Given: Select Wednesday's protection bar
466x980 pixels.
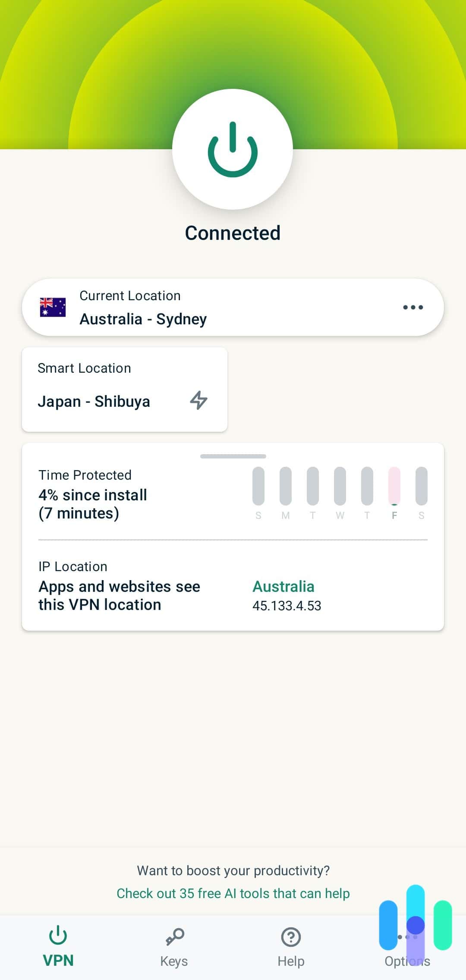Looking at the screenshot, I should (x=340, y=487).
